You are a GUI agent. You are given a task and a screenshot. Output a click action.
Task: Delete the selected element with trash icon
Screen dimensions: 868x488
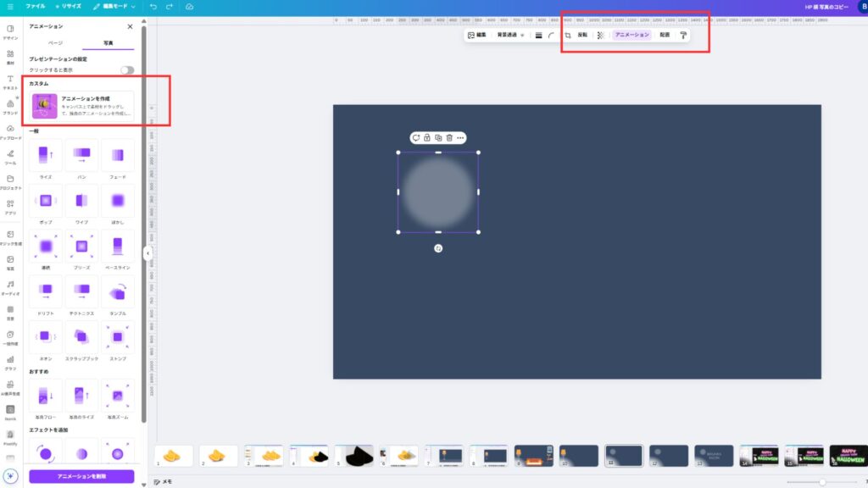[x=449, y=137]
